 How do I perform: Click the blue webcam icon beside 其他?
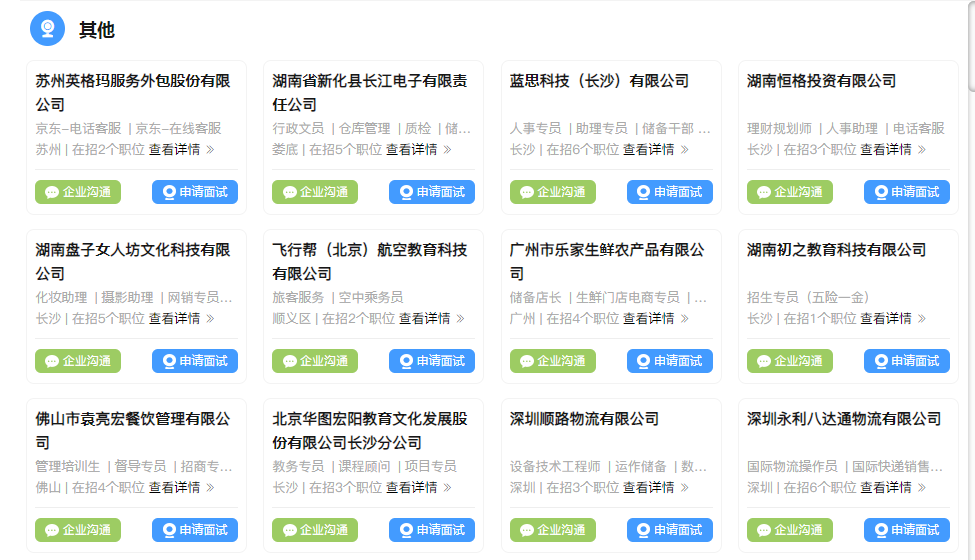(x=47, y=29)
